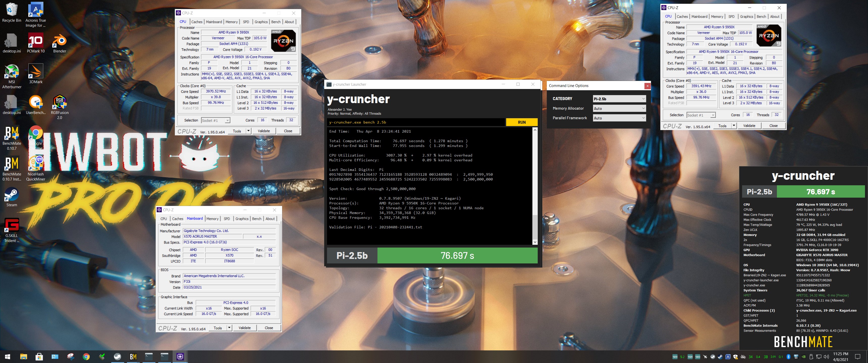
Task: Open BenchMate 0.10.7 desktop shortcut
Action: tap(11, 138)
